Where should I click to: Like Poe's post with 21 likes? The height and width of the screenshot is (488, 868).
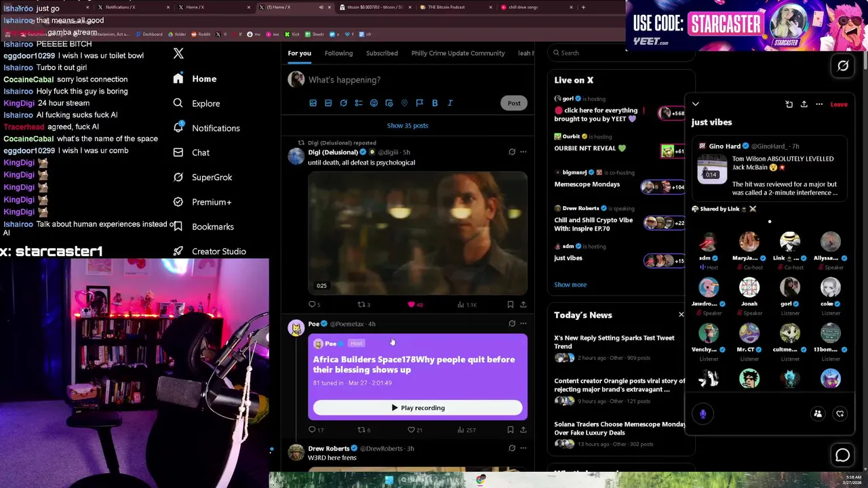[x=414, y=430]
